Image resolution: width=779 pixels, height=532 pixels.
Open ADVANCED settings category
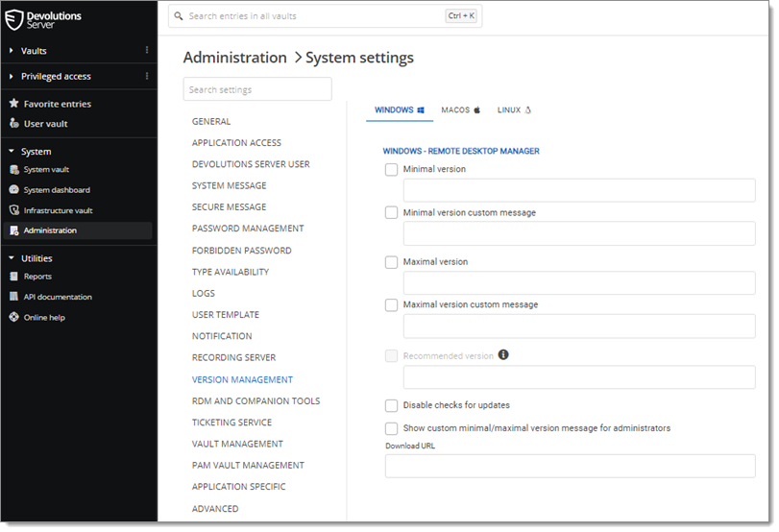[x=215, y=509]
